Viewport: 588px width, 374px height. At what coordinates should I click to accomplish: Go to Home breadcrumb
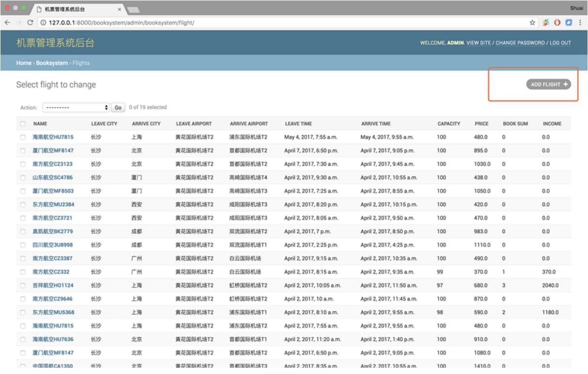pyautogui.click(x=24, y=63)
